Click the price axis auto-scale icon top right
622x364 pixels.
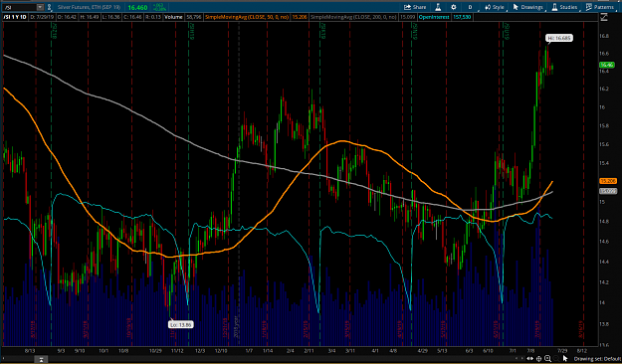coord(604,17)
